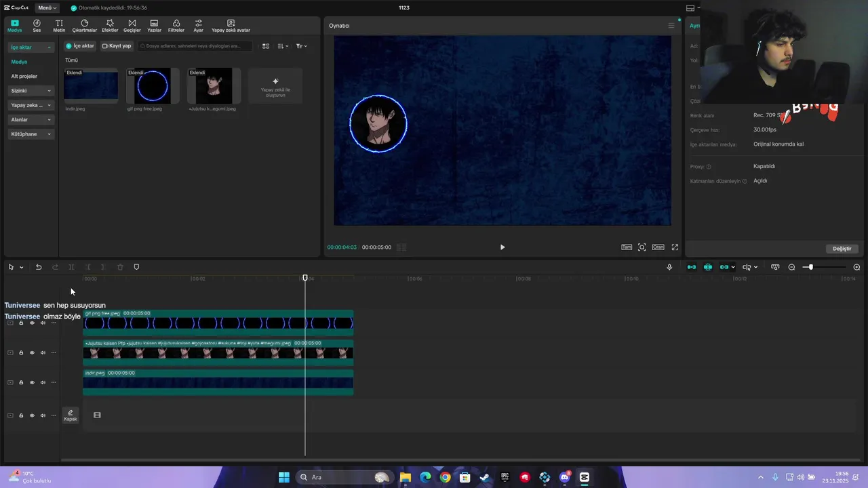Expand the Yapay zeka sidebar section
Image resolution: width=868 pixels, height=488 pixels.
(31, 105)
